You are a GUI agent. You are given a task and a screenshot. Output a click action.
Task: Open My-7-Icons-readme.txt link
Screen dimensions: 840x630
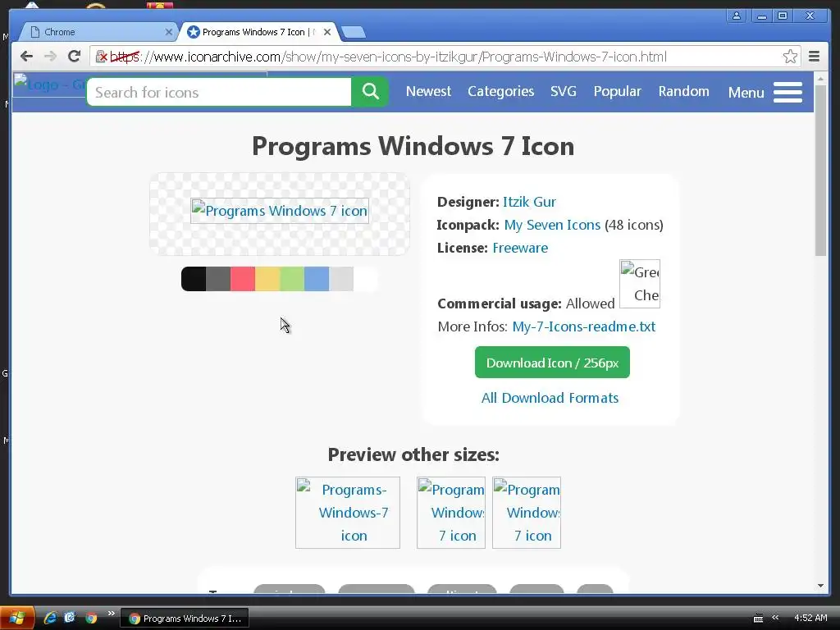click(x=583, y=326)
